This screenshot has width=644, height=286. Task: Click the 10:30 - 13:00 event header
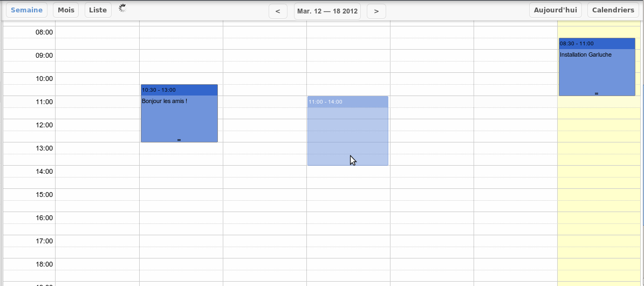point(179,90)
